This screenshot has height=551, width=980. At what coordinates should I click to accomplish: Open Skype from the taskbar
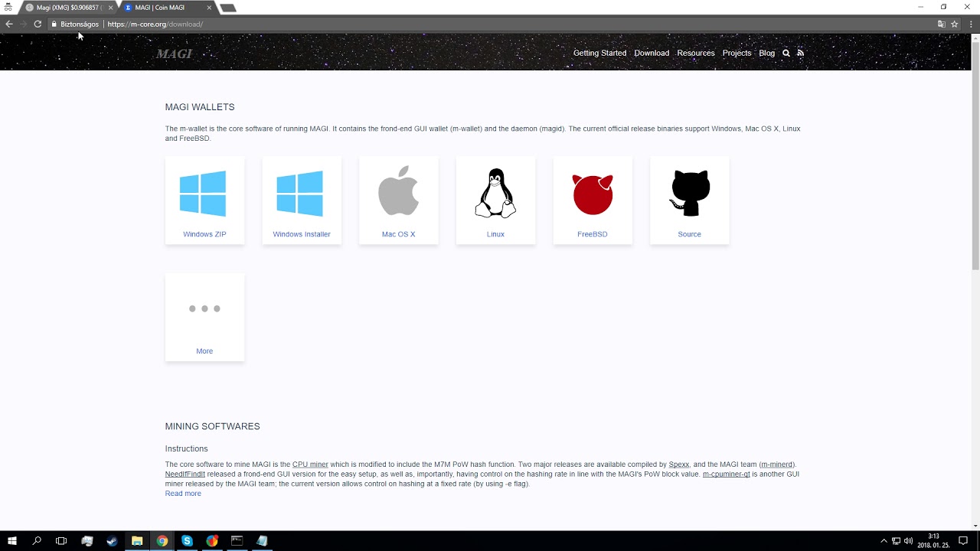[187, 540]
